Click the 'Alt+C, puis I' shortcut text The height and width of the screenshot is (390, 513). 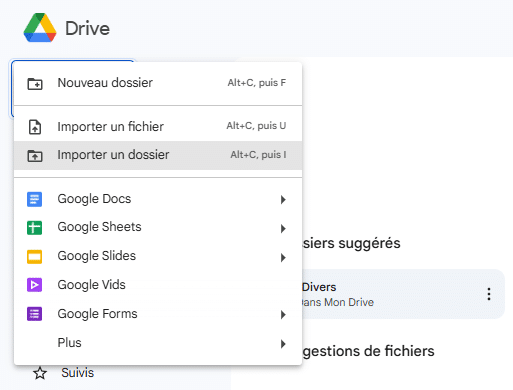pyautogui.click(x=258, y=155)
